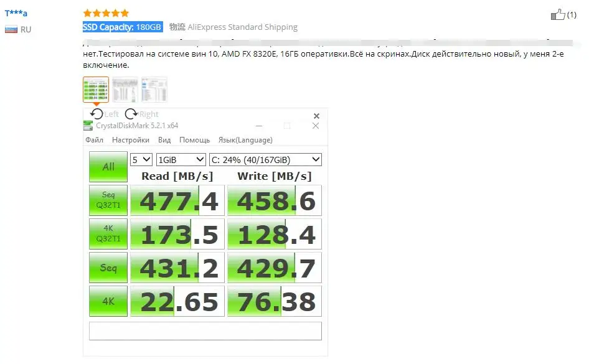Click the Seq write value 429.7
This screenshot has height=364, width=589.
(x=275, y=268)
